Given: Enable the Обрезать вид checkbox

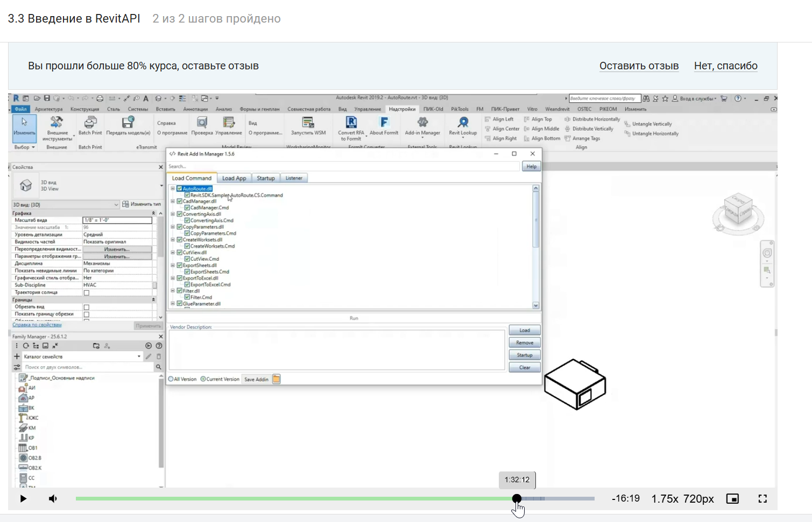Looking at the screenshot, I should 86,308.
